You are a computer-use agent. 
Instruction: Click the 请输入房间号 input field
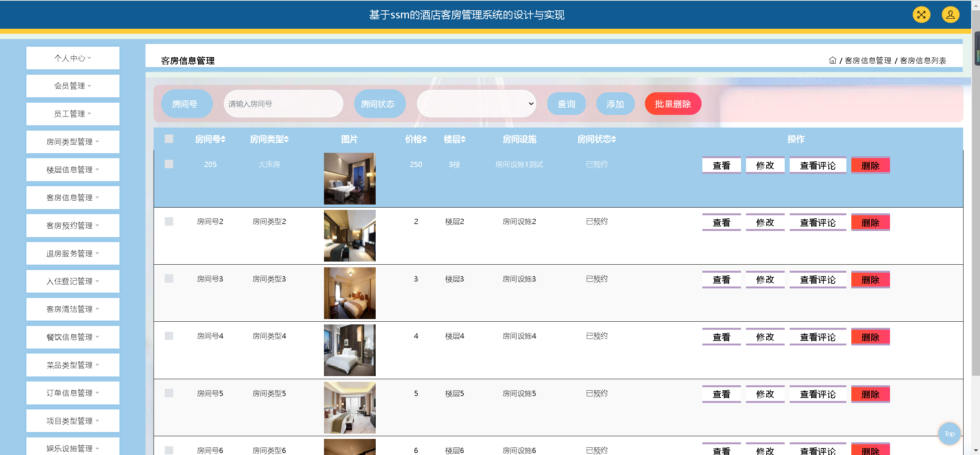(283, 104)
